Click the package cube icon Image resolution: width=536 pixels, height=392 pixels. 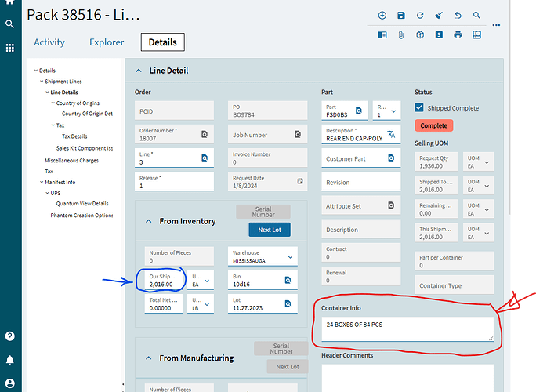tap(420, 35)
